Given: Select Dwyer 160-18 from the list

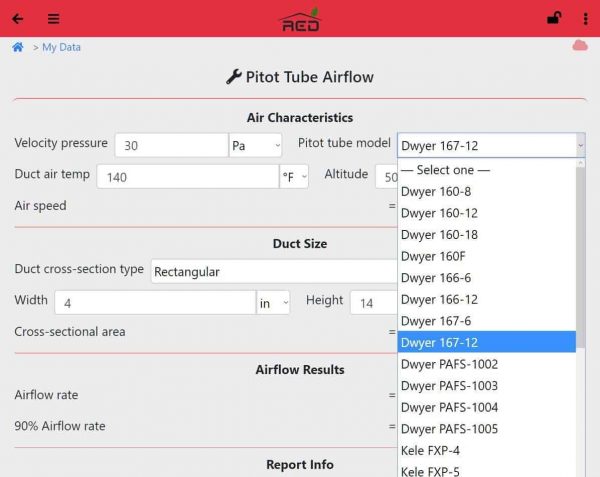Looking at the screenshot, I should click(x=487, y=234).
